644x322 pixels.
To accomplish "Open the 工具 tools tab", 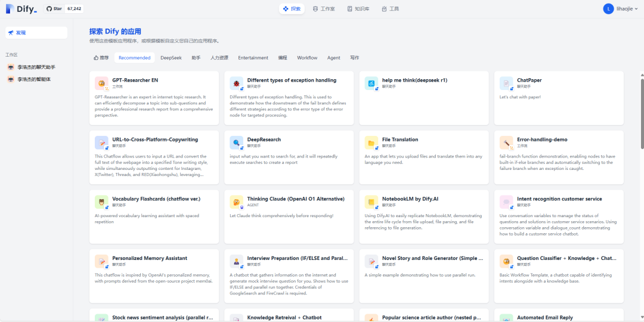I will (390, 8).
